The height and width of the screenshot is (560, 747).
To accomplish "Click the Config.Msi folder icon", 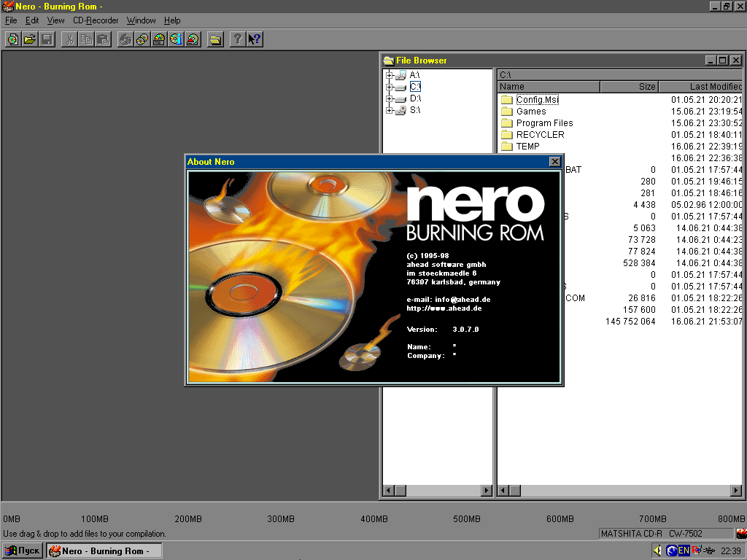I will (x=507, y=99).
